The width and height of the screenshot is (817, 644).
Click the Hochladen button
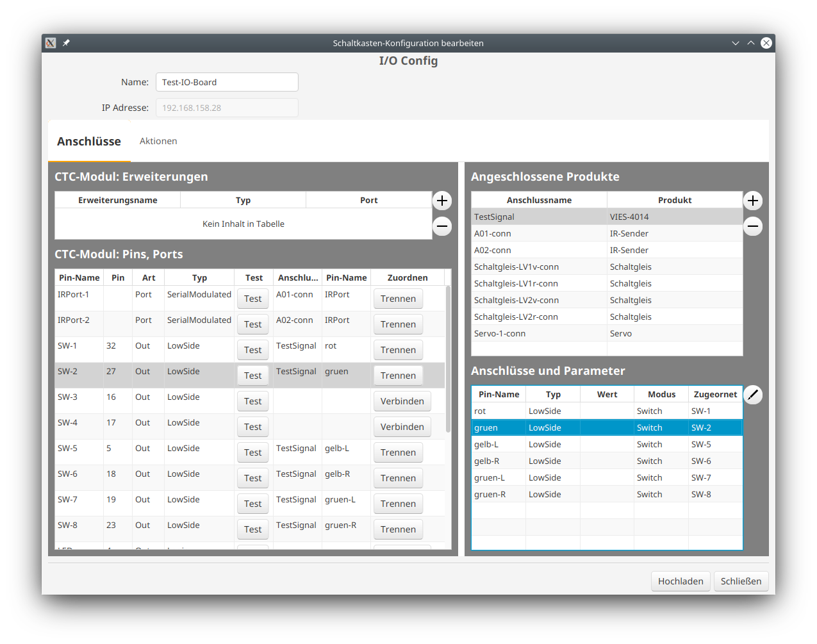coord(681,581)
